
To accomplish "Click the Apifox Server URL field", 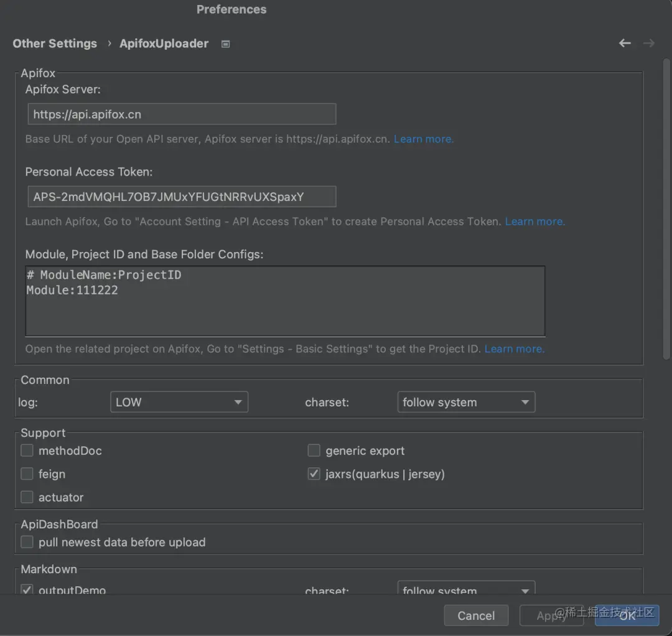I will [x=182, y=114].
